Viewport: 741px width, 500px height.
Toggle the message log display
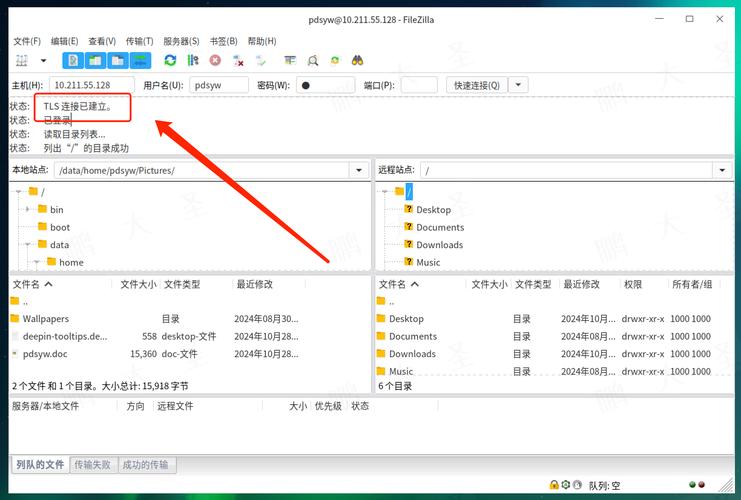pos(73,60)
